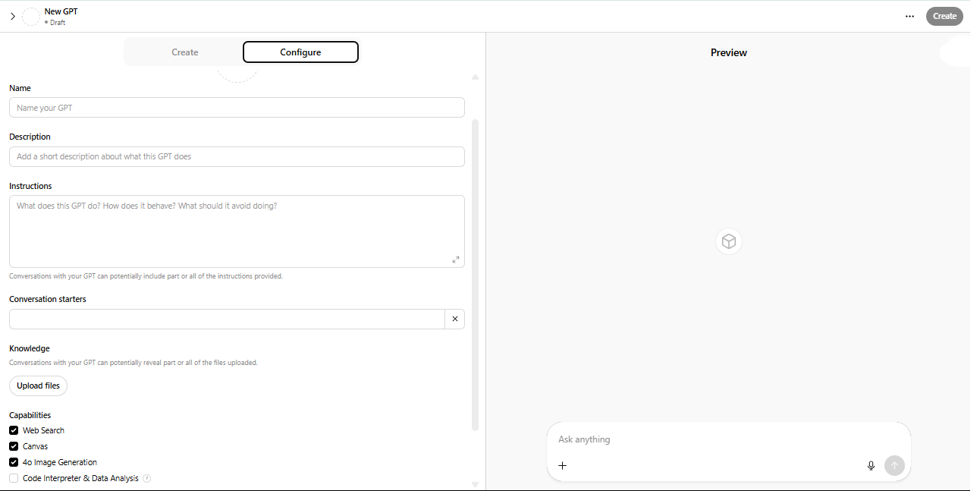Enable Code Interpreter & Data Analysis
This screenshot has width=980, height=491.
[x=14, y=479]
